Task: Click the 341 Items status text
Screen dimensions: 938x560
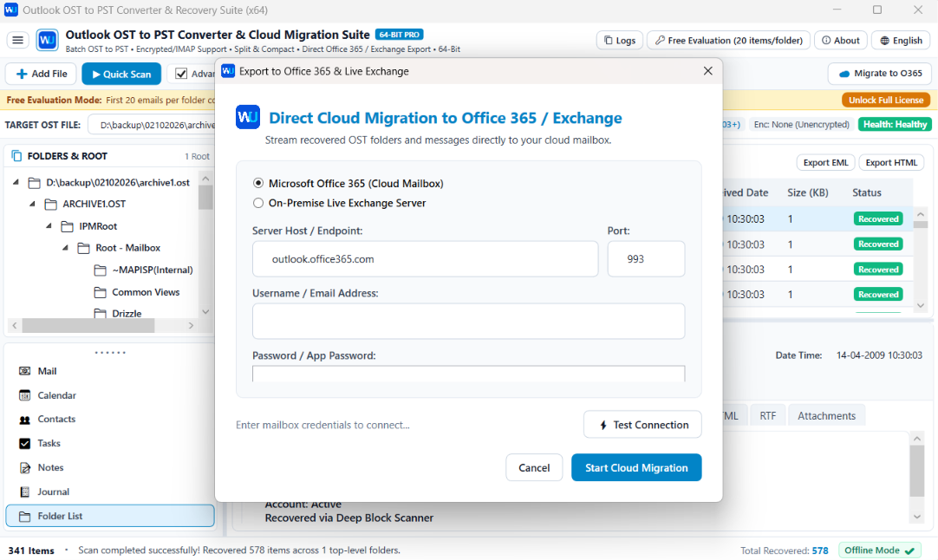Action: tap(31, 550)
